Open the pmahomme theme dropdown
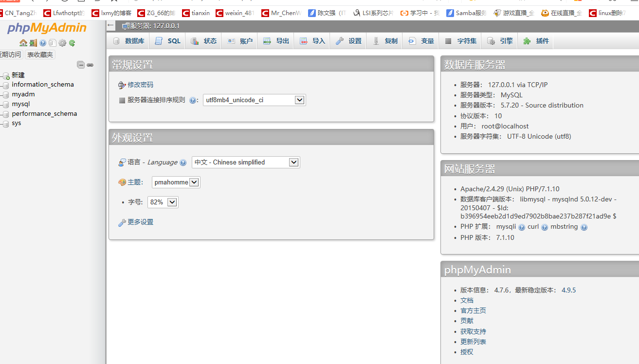Screen dimensions: 639x364 [x=176, y=182]
